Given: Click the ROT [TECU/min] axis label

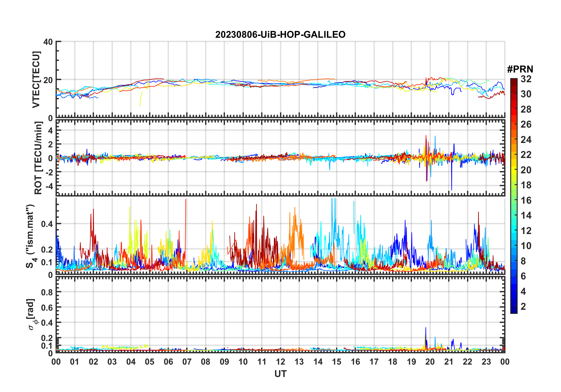Looking at the screenshot, I should (38, 158).
